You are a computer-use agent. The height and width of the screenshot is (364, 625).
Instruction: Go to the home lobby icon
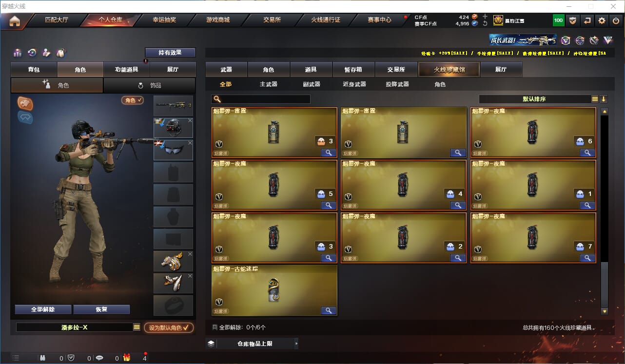click(x=15, y=21)
